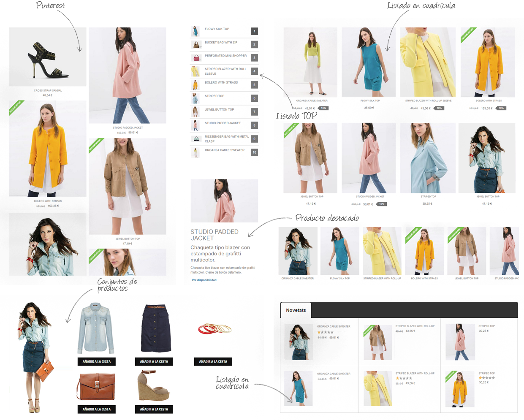This screenshot has height=420, width=524.
Task: Open teal top photo in the grid listing
Action: click(x=369, y=62)
